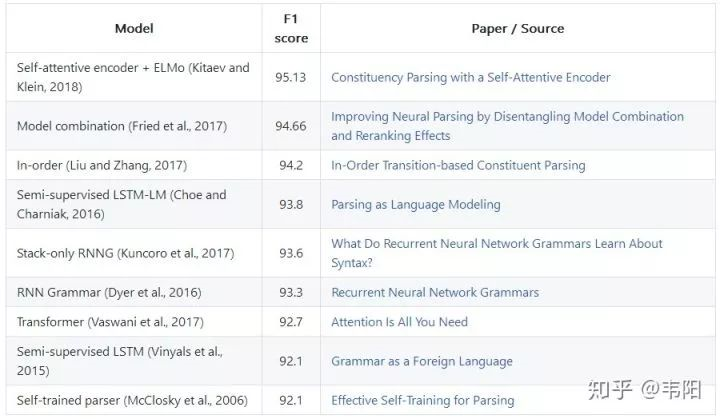Select the Stack-only RNNG model cell

click(x=122, y=253)
